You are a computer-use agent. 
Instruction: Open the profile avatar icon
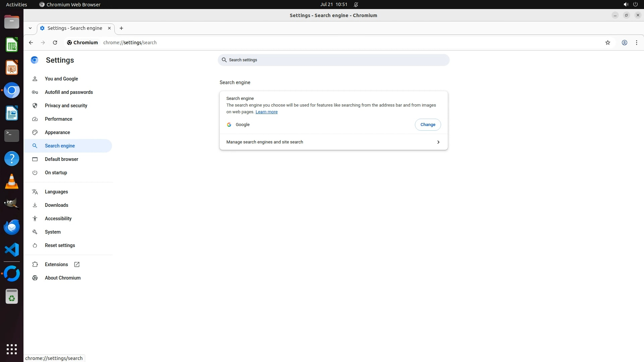click(624, 43)
